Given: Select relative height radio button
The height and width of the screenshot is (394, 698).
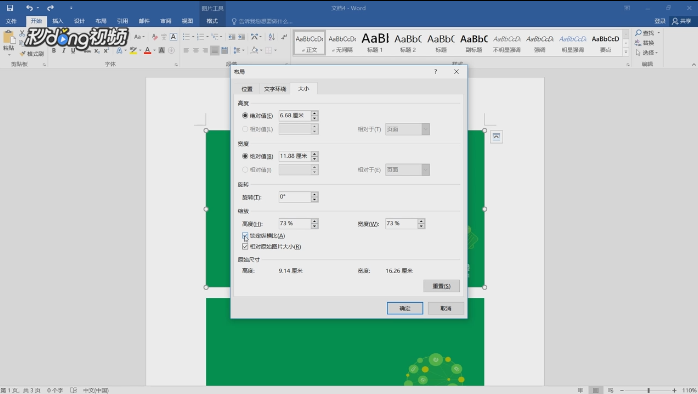Looking at the screenshot, I should (245, 129).
